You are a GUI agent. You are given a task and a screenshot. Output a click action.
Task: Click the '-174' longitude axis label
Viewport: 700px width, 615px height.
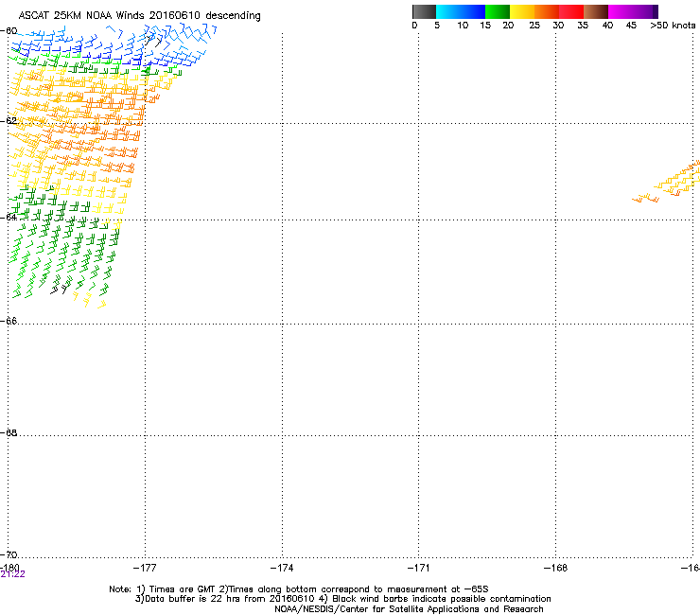[x=282, y=568]
